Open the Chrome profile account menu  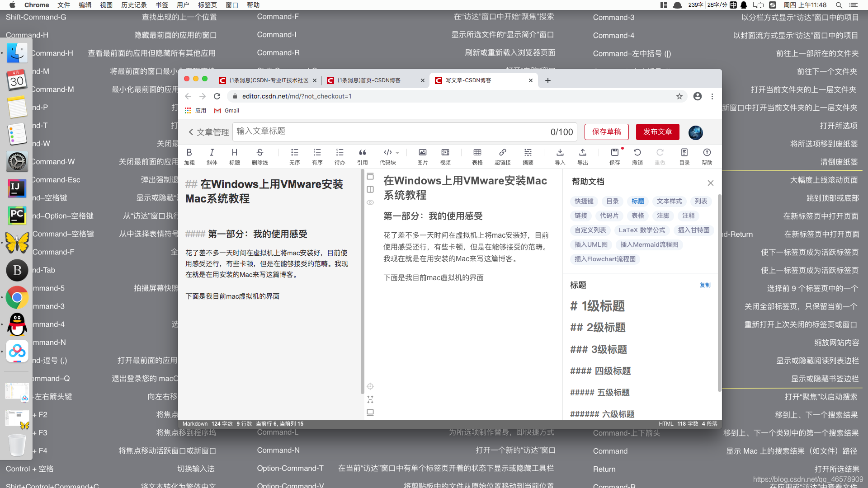click(x=697, y=96)
